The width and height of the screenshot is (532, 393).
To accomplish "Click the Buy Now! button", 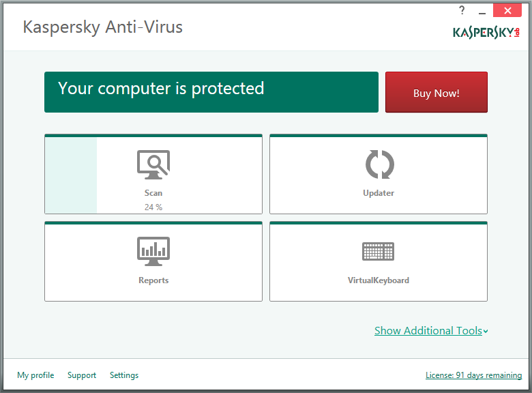I will 437,92.
